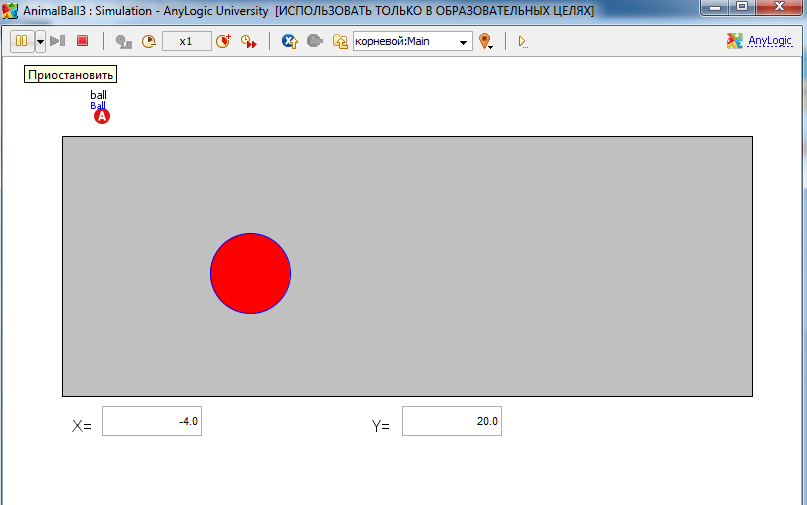Open the AnyLogic link
The width and height of the screenshot is (807, 505).
[769, 41]
